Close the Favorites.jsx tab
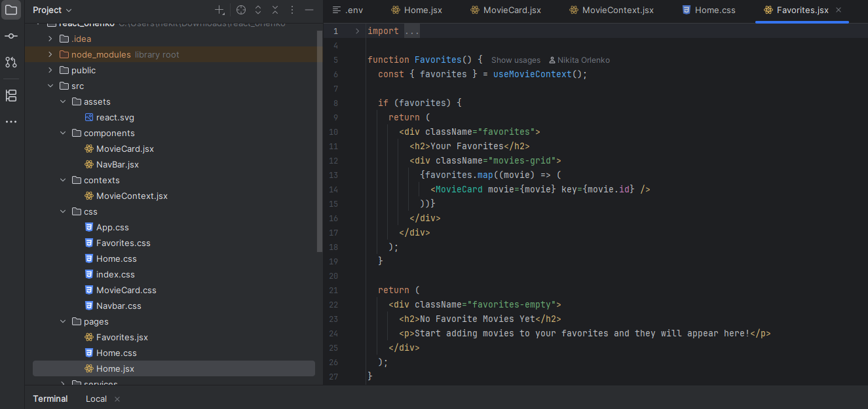868x409 pixels. 839,10
